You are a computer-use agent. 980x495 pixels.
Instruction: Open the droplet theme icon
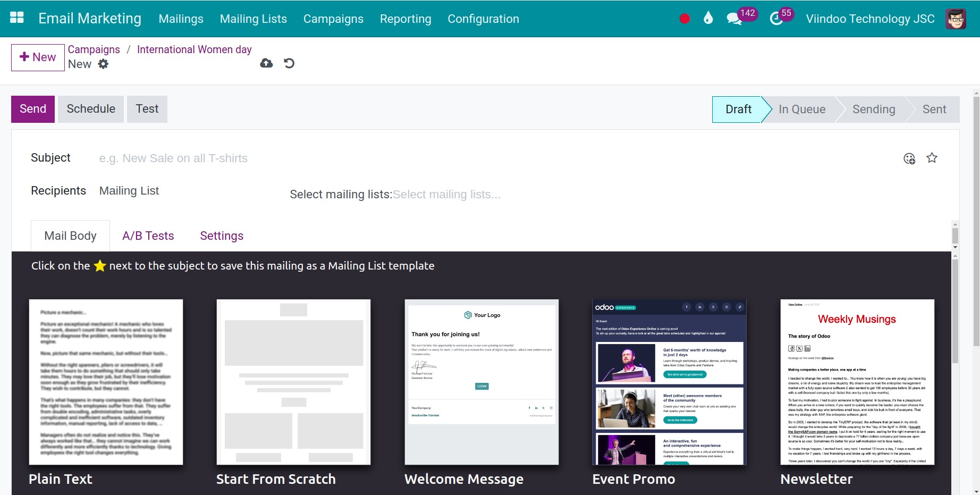point(708,19)
